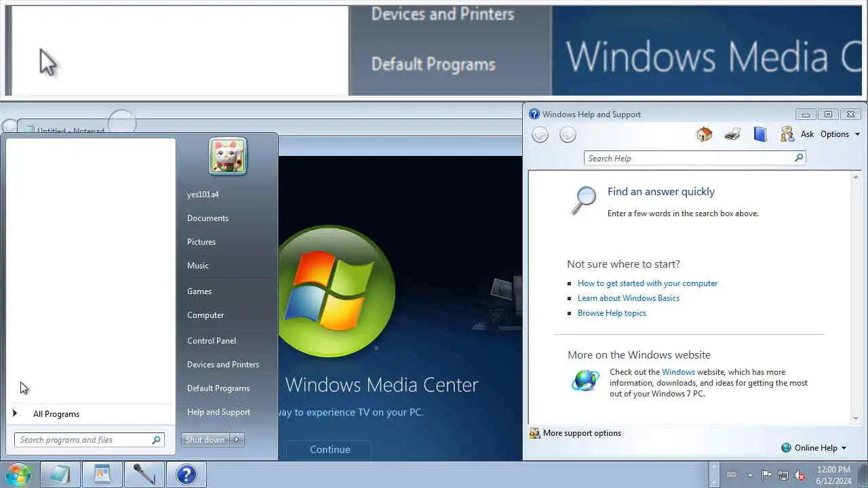The image size is (868, 488).
Task: Open the Options dropdown in Help
Action: (x=840, y=134)
